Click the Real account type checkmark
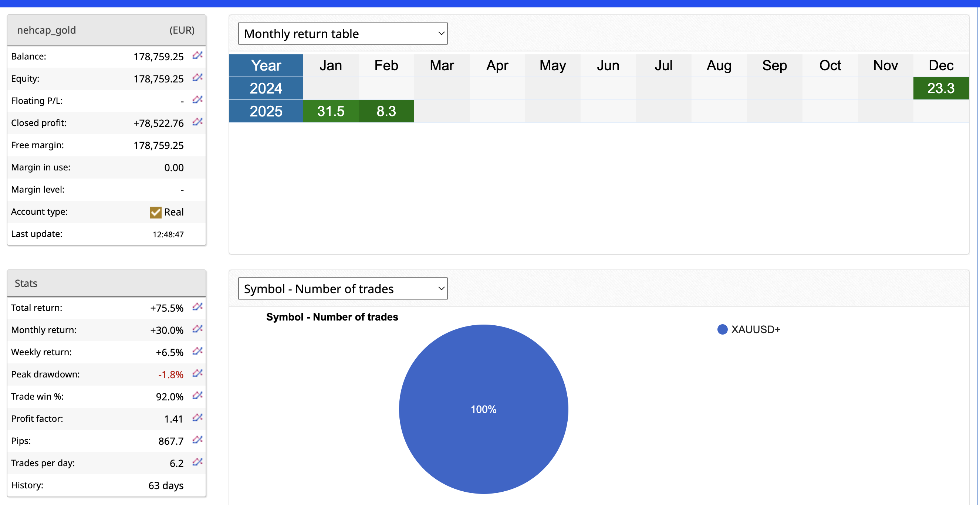 pos(155,212)
